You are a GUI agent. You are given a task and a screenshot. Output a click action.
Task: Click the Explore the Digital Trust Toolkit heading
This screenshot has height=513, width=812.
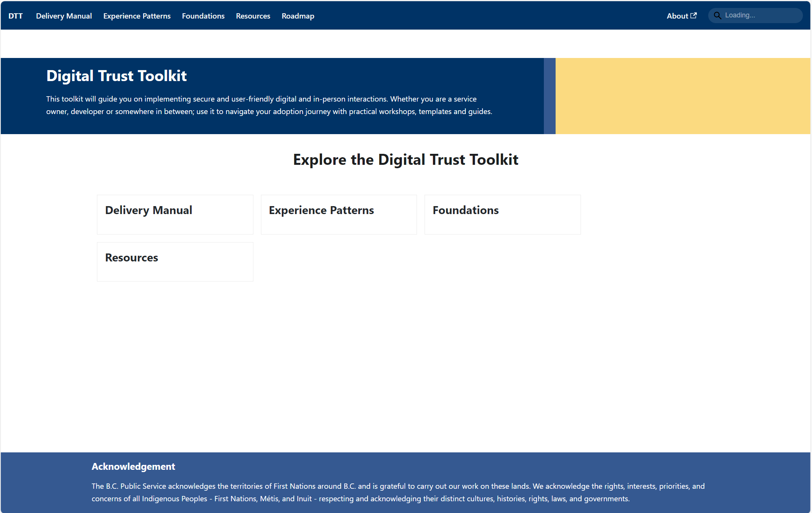point(405,160)
